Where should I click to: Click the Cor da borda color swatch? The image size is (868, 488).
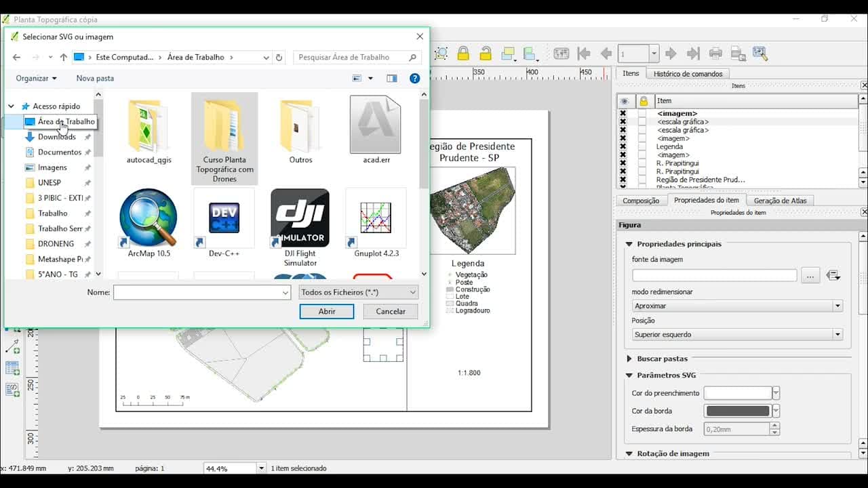(738, 411)
